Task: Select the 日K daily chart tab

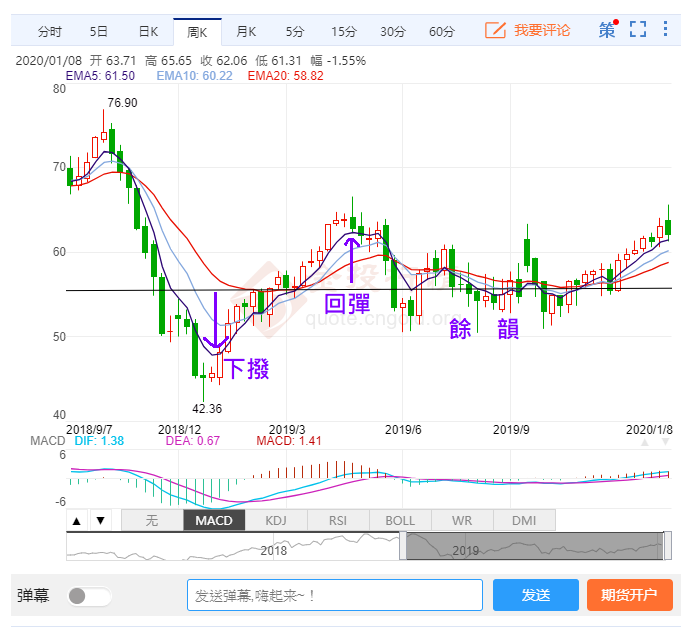Action: coord(148,31)
